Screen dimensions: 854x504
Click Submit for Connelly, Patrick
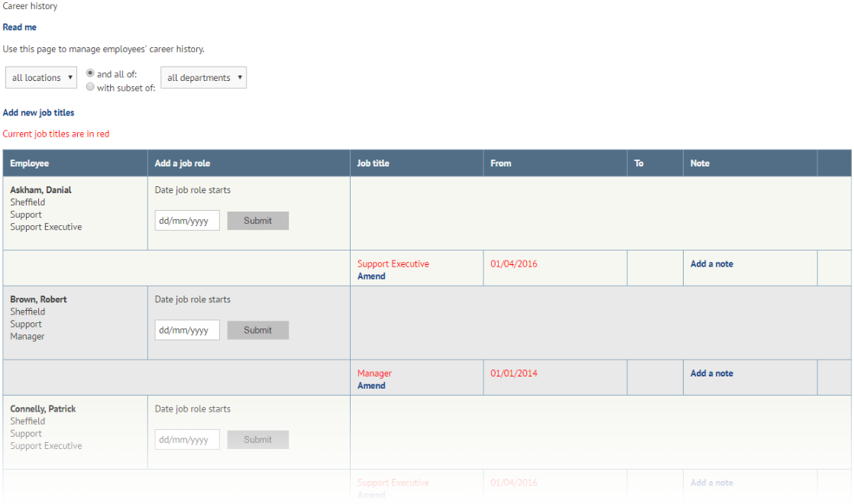pyautogui.click(x=257, y=439)
